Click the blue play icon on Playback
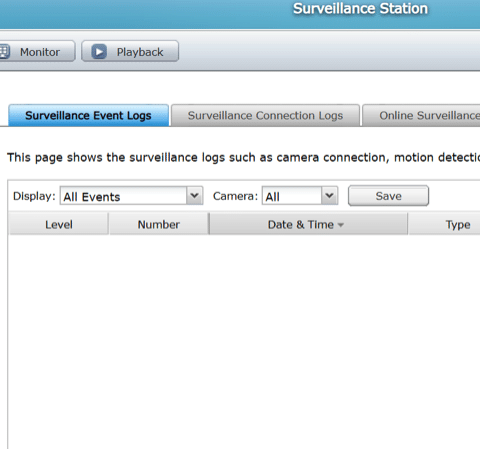This screenshot has height=450, width=480. (x=99, y=52)
